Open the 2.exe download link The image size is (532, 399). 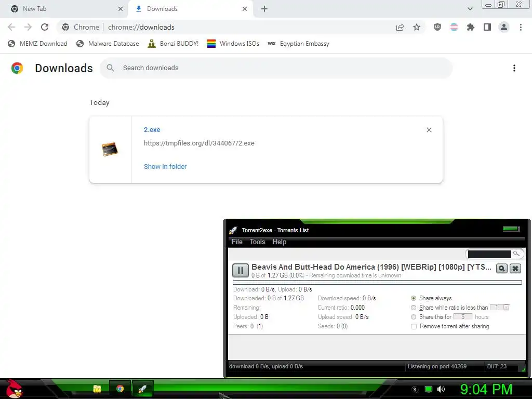[x=152, y=129]
